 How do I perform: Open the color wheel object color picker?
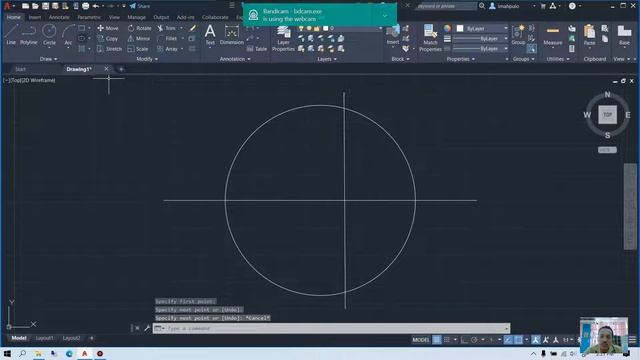[x=448, y=28]
